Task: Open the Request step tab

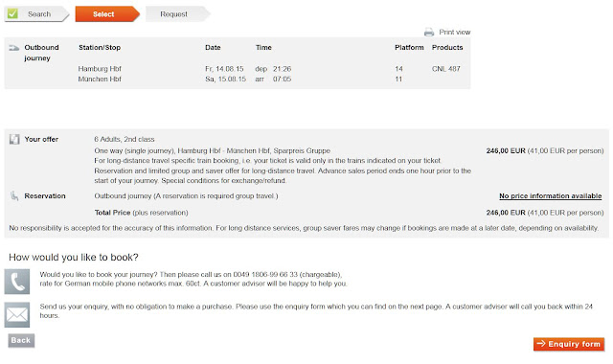Action: (178, 14)
